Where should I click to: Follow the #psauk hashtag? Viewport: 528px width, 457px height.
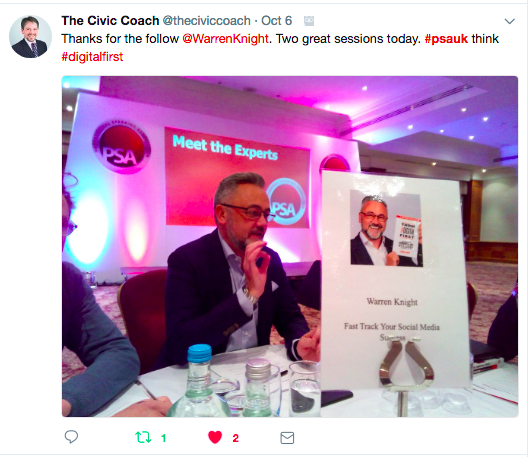[x=446, y=39]
